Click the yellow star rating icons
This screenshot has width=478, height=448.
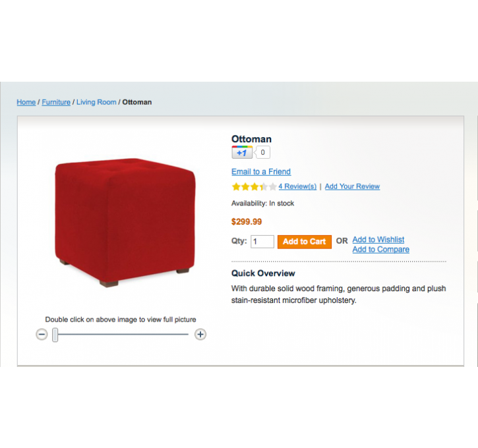(254, 186)
